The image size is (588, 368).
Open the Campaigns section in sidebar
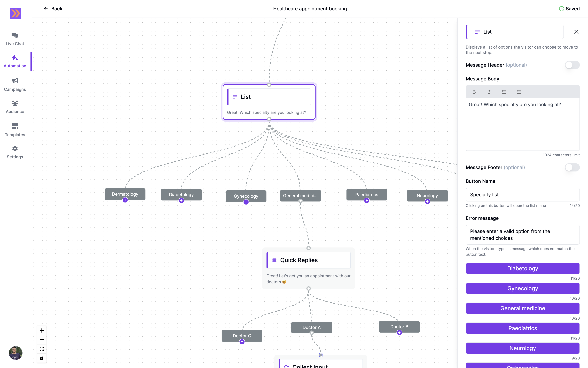[x=15, y=84]
